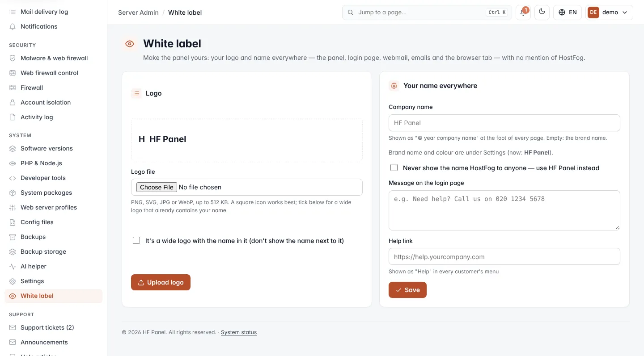Click the Save button

pyautogui.click(x=407, y=290)
